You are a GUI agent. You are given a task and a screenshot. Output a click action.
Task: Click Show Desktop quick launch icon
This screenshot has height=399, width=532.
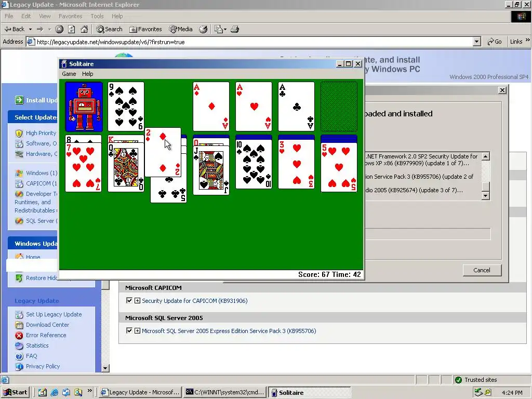[x=43, y=393]
